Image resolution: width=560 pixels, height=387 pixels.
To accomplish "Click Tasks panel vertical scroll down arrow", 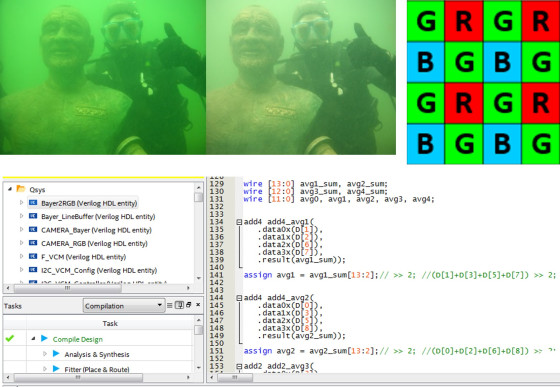I will click(x=198, y=367).
